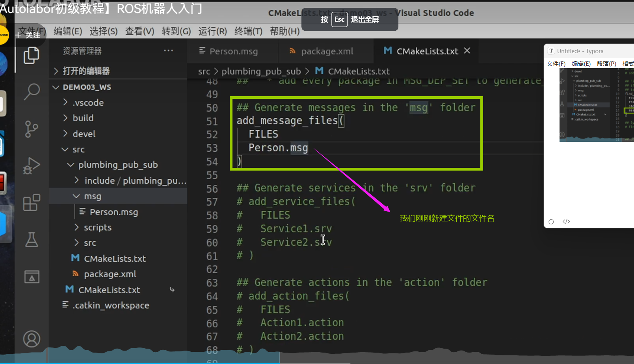
Task: Open the Run and Debug view
Action: [32, 165]
